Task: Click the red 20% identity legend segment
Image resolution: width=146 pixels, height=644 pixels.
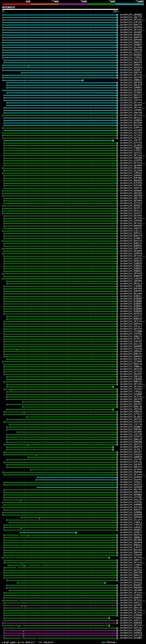Action: 16,4
